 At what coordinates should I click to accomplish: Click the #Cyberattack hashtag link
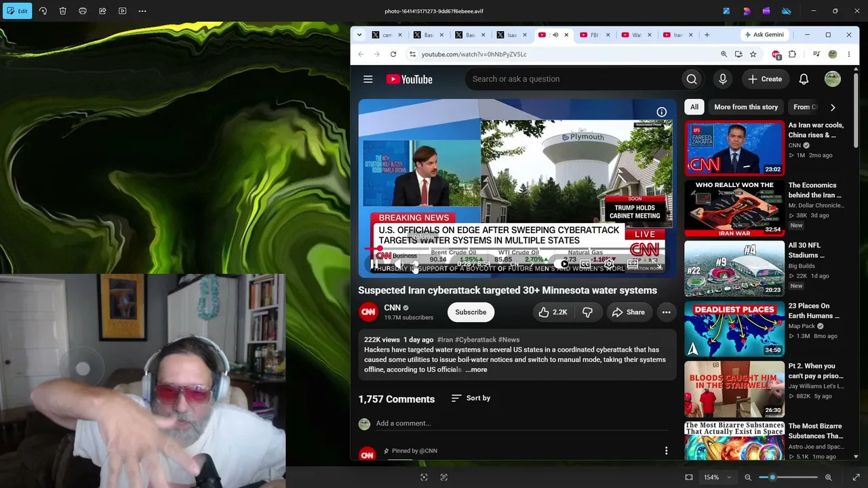point(476,340)
